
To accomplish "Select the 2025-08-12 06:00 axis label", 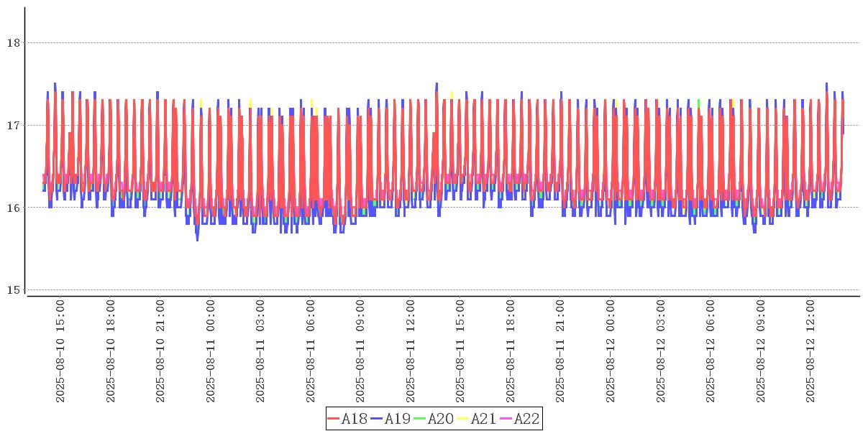I will (711, 351).
